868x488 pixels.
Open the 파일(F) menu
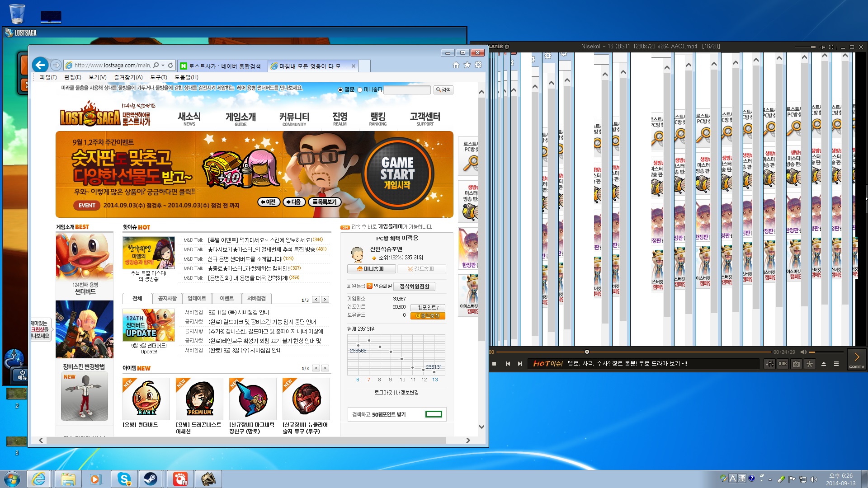tap(48, 77)
